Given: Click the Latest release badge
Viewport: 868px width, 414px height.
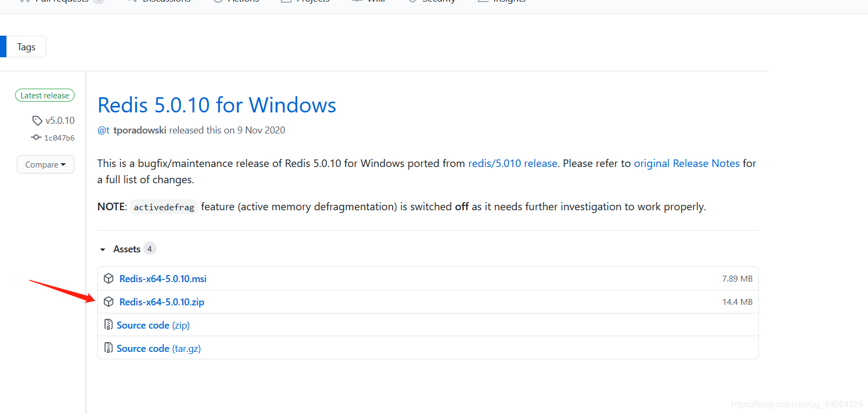Looking at the screenshot, I should coord(45,96).
